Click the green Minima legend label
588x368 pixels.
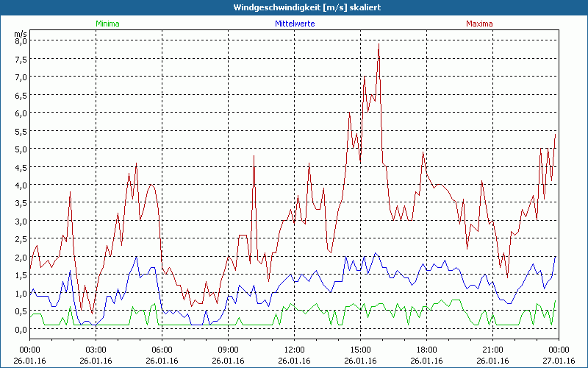pos(107,24)
